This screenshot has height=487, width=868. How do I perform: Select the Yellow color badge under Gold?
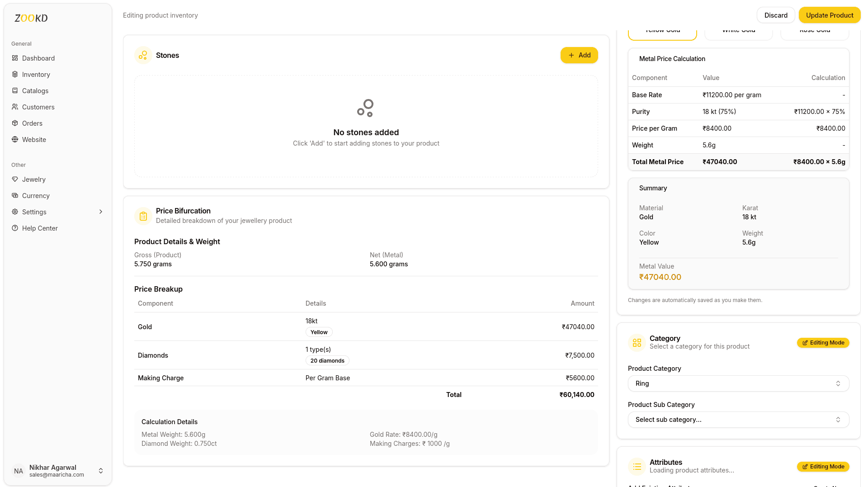pos(319,331)
